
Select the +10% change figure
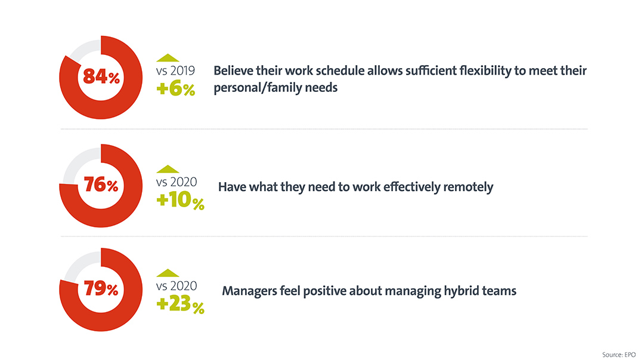[180, 201]
